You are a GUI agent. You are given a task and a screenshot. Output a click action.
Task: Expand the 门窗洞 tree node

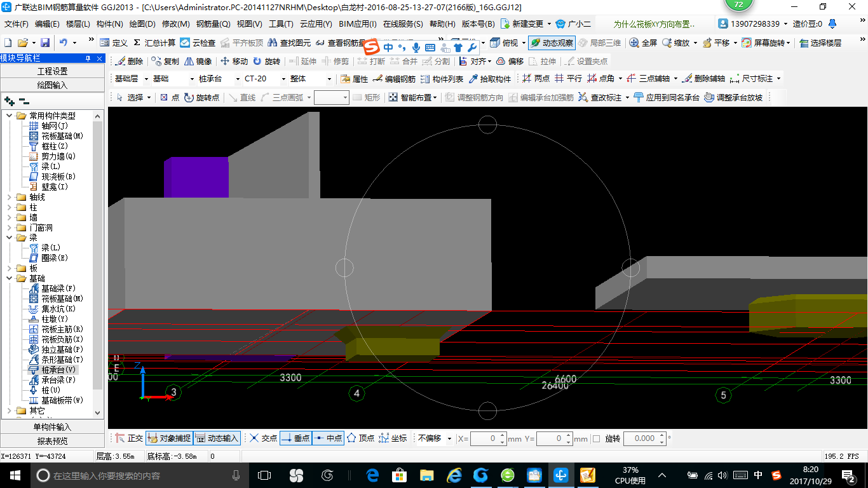click(10, 227)
